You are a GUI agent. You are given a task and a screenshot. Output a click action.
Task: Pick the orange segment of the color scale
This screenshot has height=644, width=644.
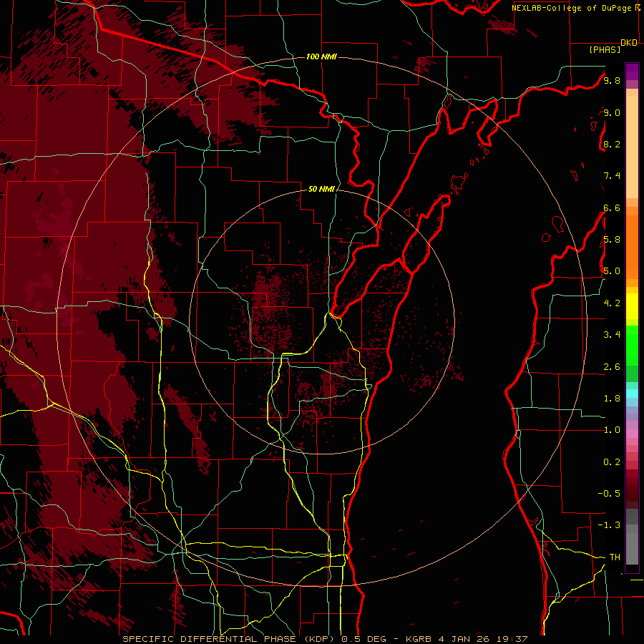tap(632, 248)
